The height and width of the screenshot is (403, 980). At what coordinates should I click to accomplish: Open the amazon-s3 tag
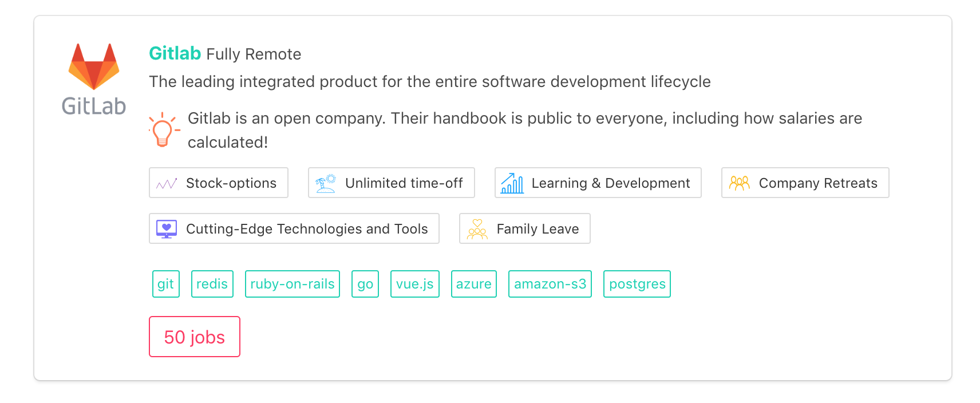click(550, 284)
